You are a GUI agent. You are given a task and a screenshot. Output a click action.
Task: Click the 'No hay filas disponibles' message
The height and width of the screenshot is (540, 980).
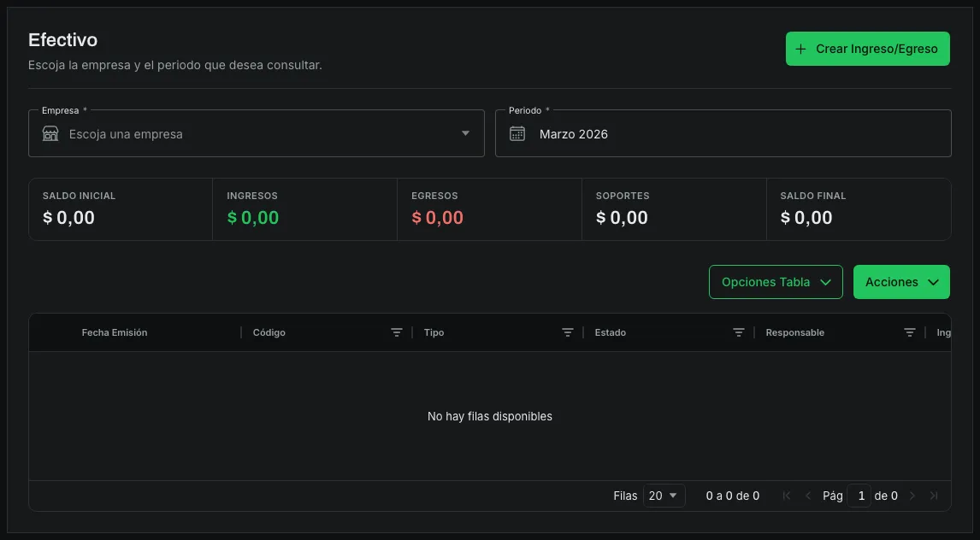click(490, 416)
